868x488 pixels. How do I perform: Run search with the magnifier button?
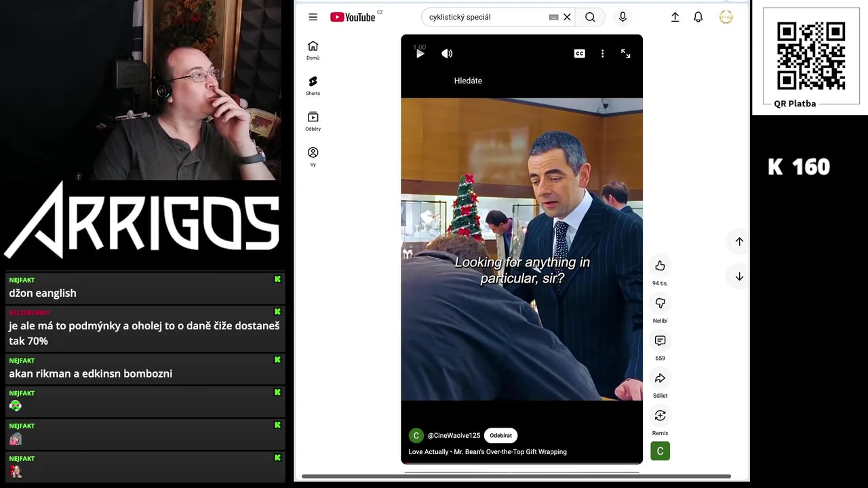point(590,17)
